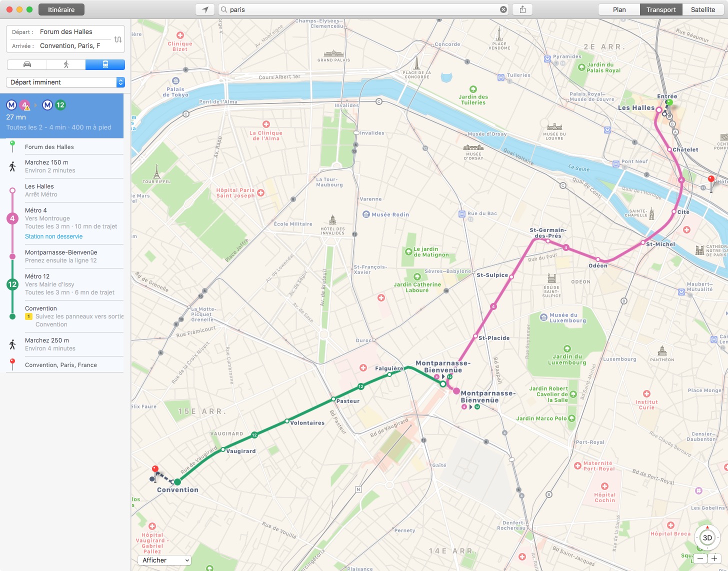The image size is (728, 571).
Task: Click the Falguière station marker
Action: 389,374
